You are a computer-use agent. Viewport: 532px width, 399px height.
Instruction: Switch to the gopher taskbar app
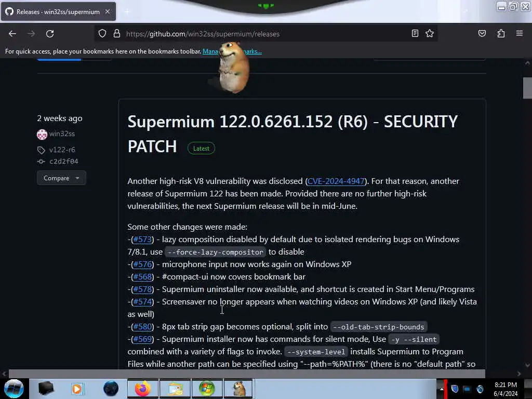(x=239, y=389)
